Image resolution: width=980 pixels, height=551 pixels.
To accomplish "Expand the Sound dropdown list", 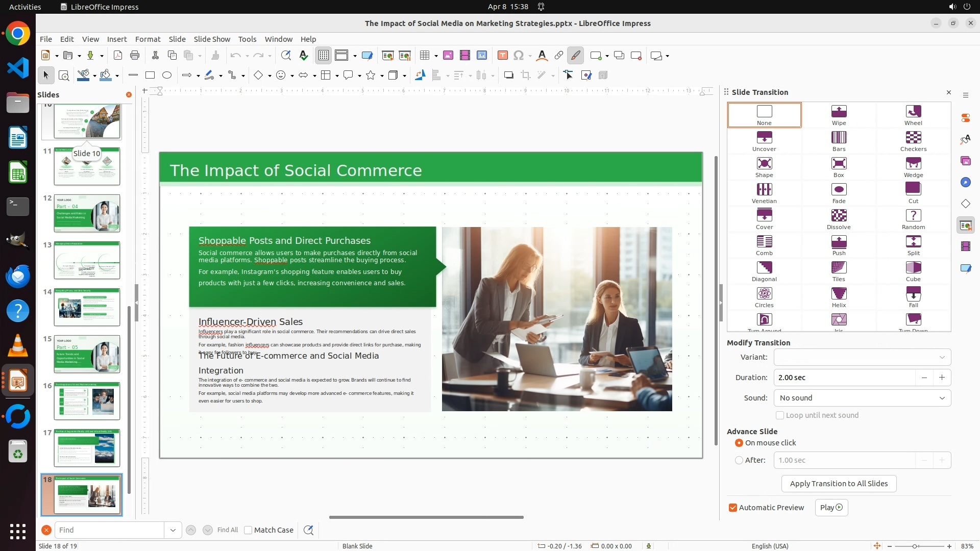I will click(x=862, y=398).
